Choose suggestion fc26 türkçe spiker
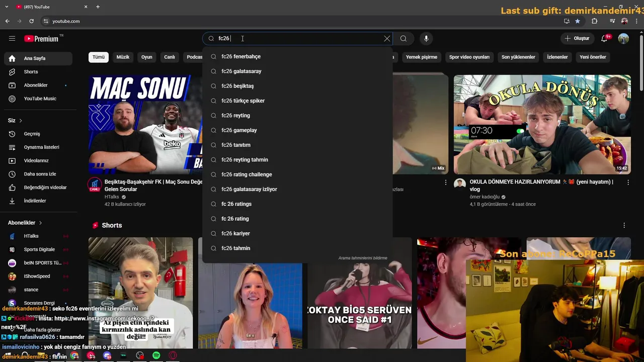This screenshot has width=644, height=362. [x=297, y=101]
